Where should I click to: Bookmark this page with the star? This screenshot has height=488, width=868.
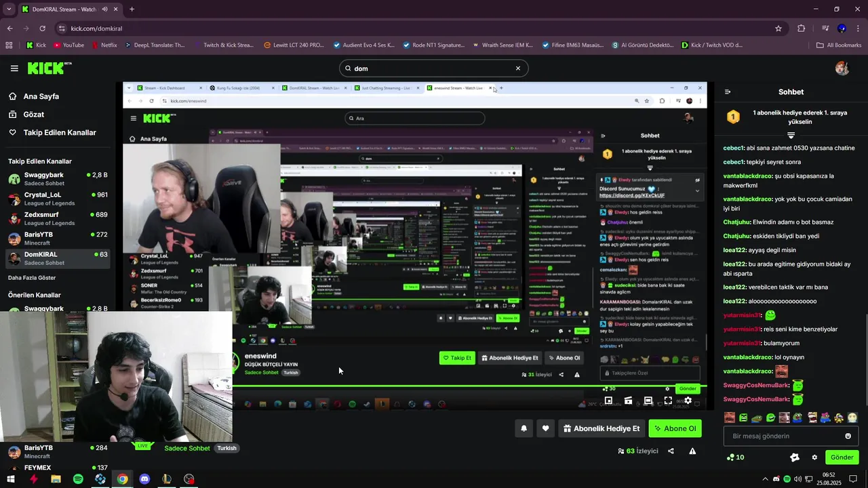pos(778,28)
